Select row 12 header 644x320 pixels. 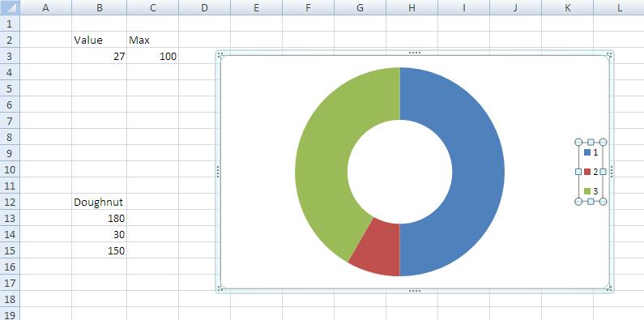coord(10,202)
